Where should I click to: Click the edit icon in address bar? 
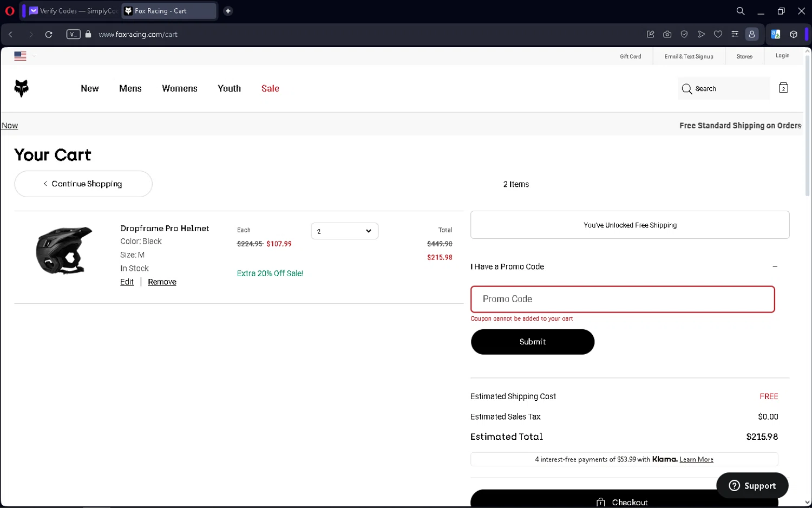651,34
